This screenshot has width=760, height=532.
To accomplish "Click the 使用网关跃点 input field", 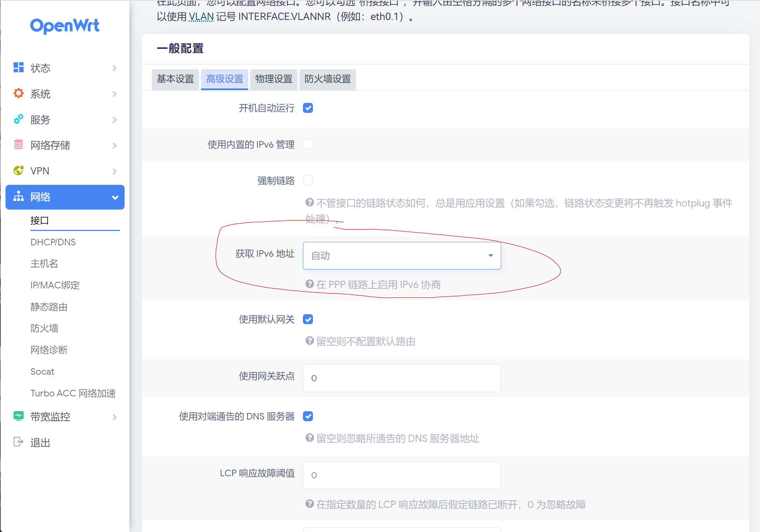I will click(x=402, y=378).
